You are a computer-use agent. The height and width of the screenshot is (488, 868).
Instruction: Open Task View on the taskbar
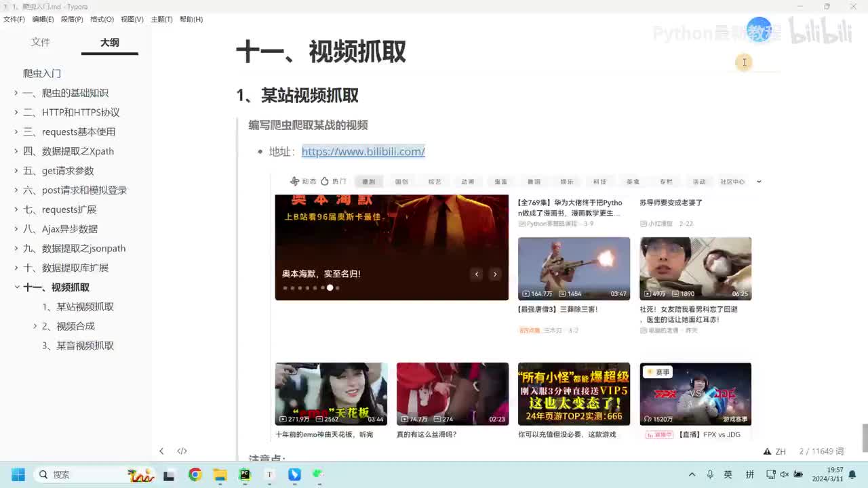[169, 475]
